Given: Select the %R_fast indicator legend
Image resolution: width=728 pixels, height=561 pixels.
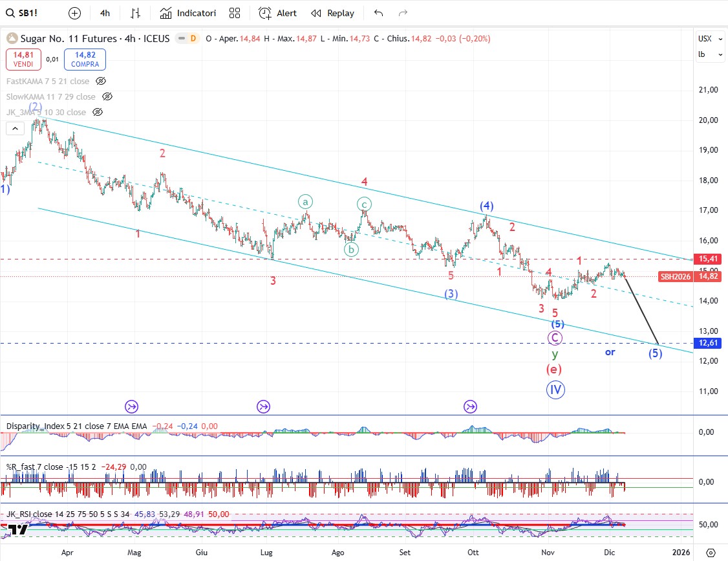Looking at the screenshot, I should (x=51, y=467).
